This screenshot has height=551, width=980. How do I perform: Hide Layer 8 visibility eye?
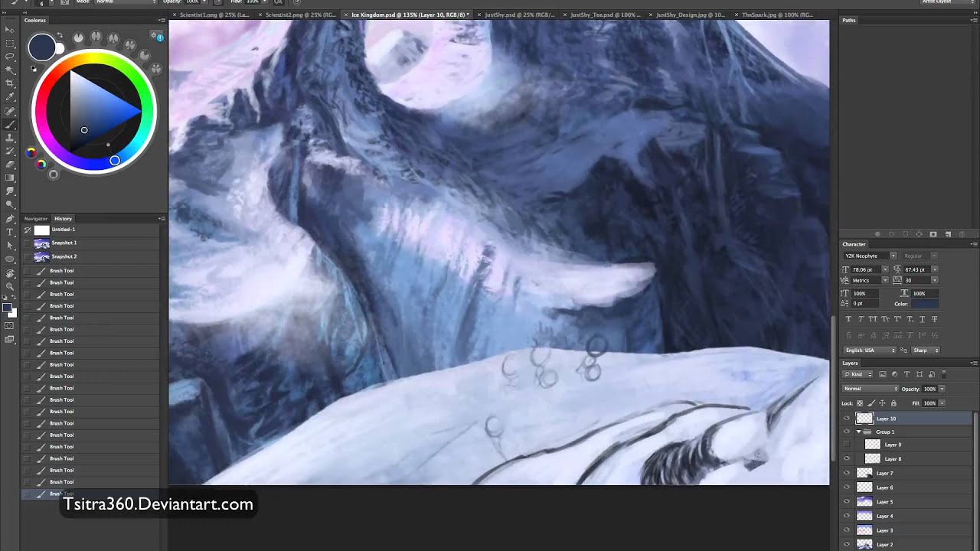(847, 459)
